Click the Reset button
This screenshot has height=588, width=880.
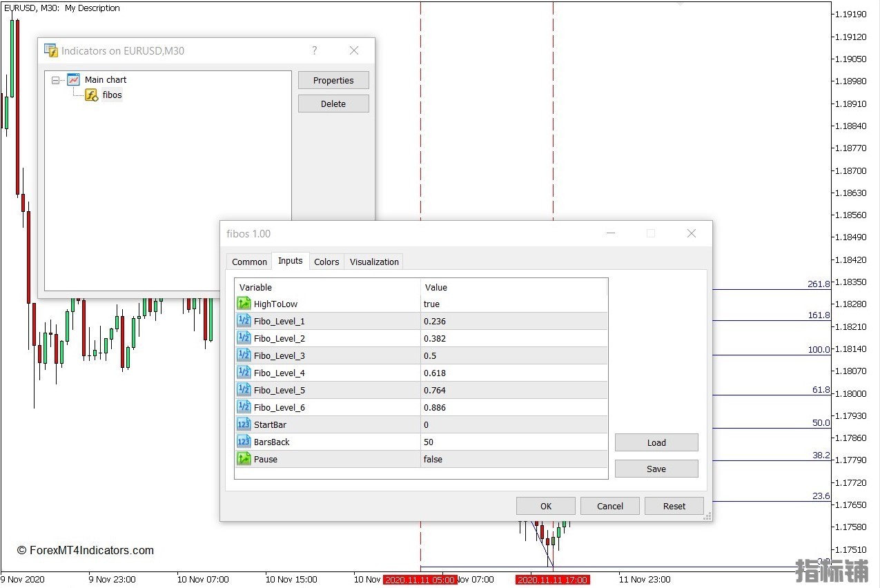[674, 506]
